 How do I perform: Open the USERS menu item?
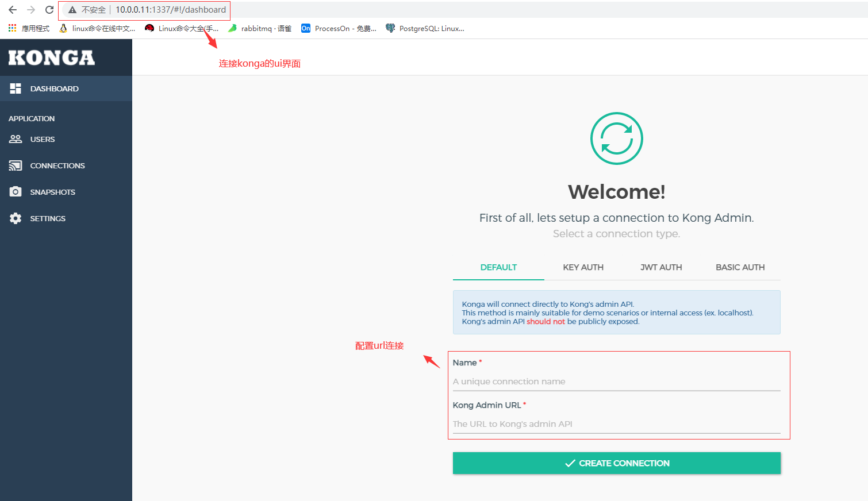pyautogui.click(x=66, y=139)
